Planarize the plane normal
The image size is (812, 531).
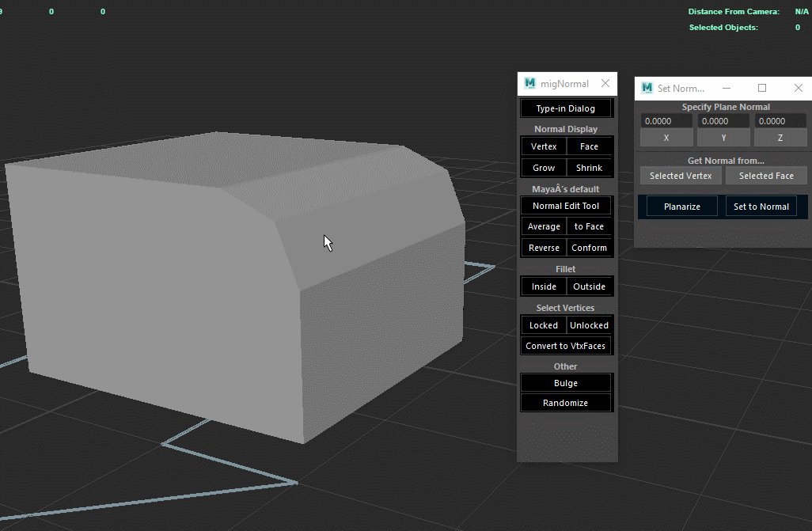click(x=681, y=206)
